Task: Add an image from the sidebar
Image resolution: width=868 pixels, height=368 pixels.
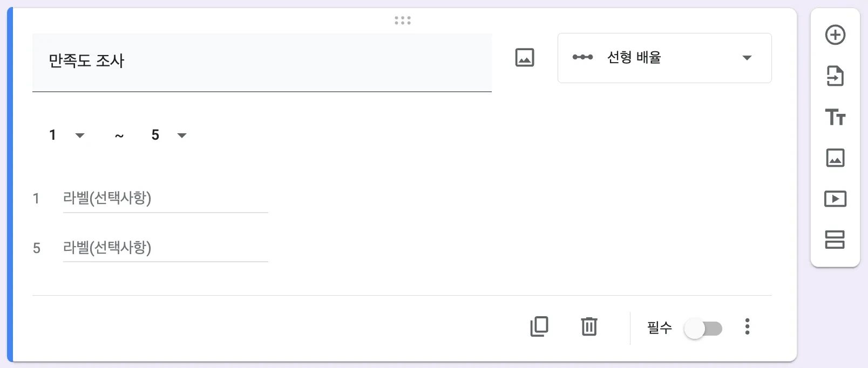Action: click(x=835, y=158)
